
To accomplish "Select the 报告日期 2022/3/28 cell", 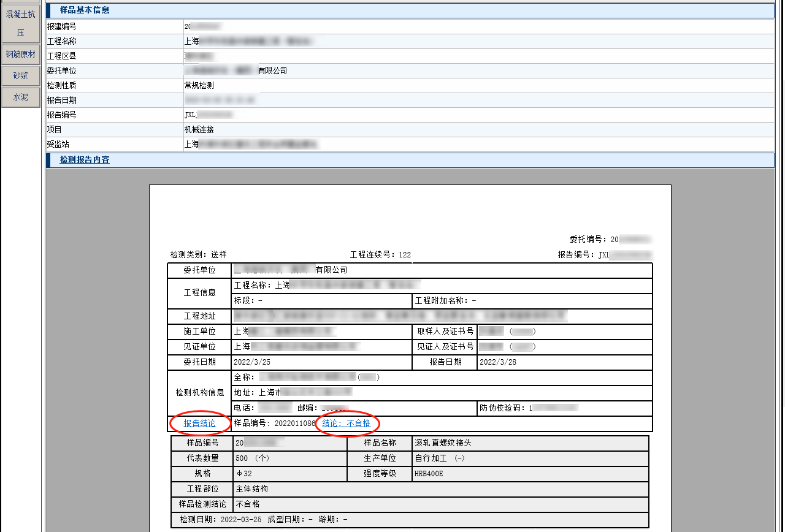I will pos(498,362).
